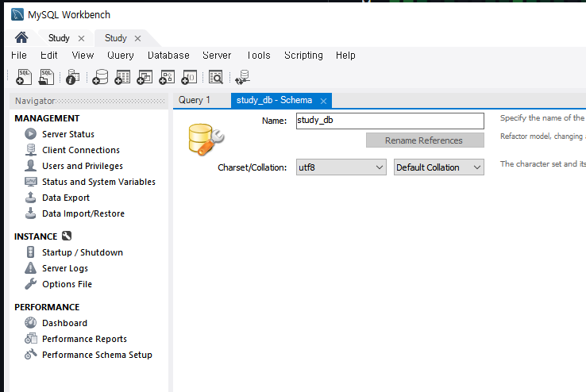
Task: Click the Server Status play icon
Action: pyautogui.click(x=31, y=133)
